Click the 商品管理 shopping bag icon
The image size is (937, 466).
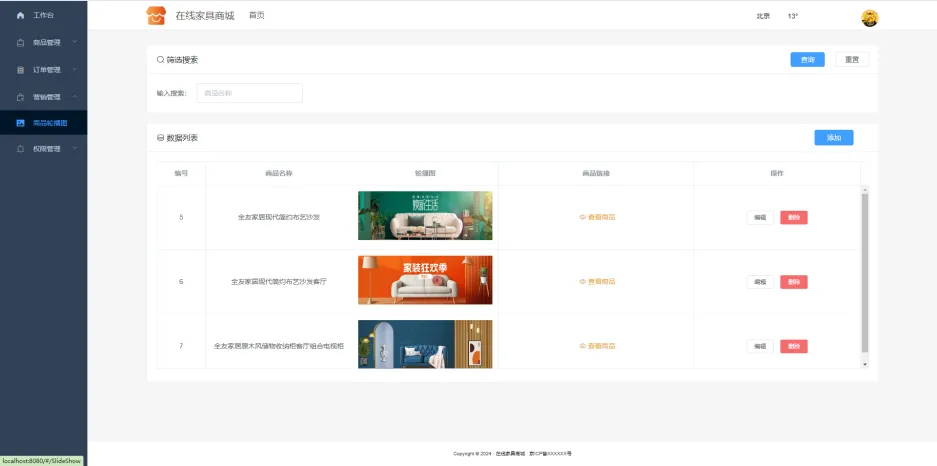point(20,43)
